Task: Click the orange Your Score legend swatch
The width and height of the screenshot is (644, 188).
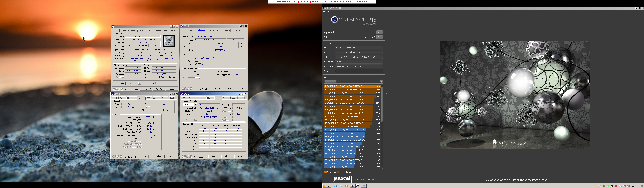Action: [x=325, y=172]
